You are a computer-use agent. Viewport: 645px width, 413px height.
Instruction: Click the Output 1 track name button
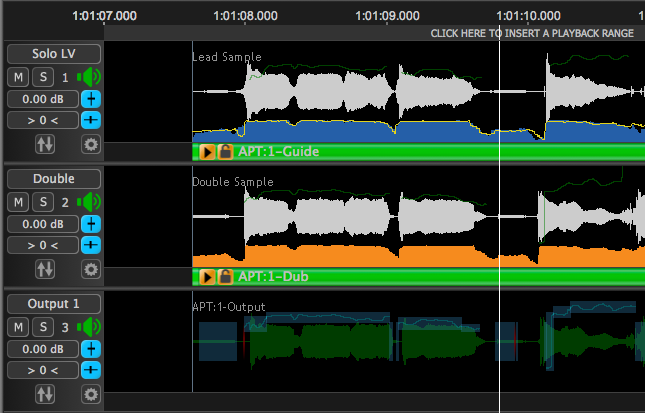[54, 303]
